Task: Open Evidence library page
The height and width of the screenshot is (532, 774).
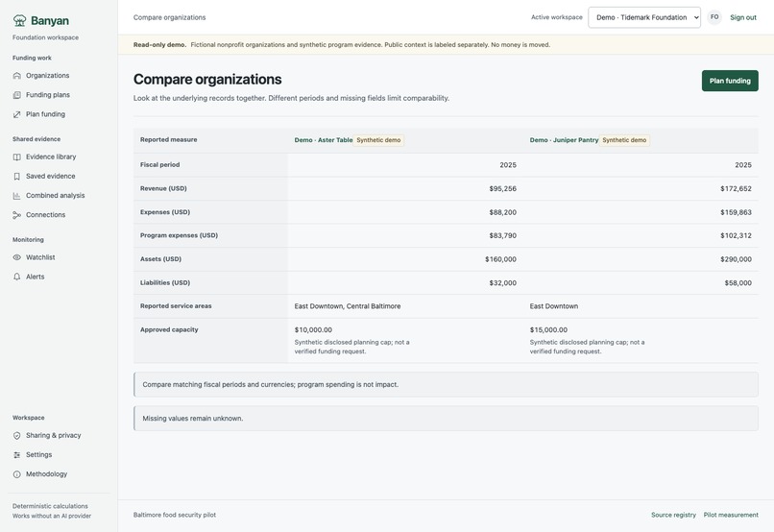Action: click(51, 157)
